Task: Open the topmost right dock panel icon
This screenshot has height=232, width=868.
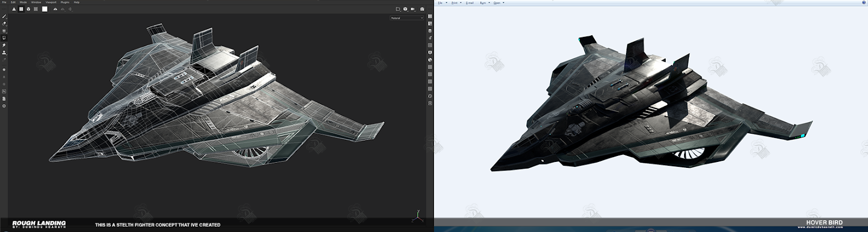Action: coord(430,16)
